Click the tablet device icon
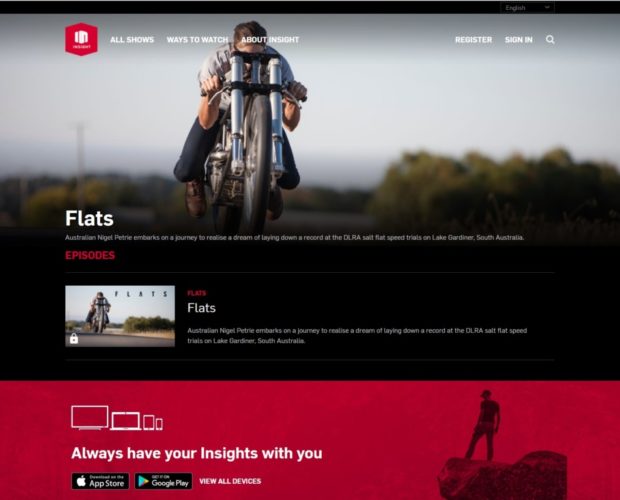Viewport: 620px width, 500px height. pos(149,423)
